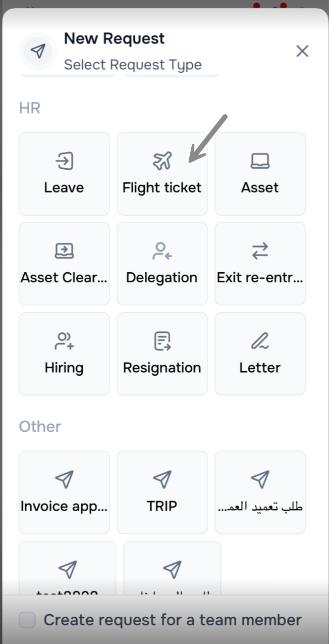
Task: Choose the Asset laptop icon
Action: point(260,161)
